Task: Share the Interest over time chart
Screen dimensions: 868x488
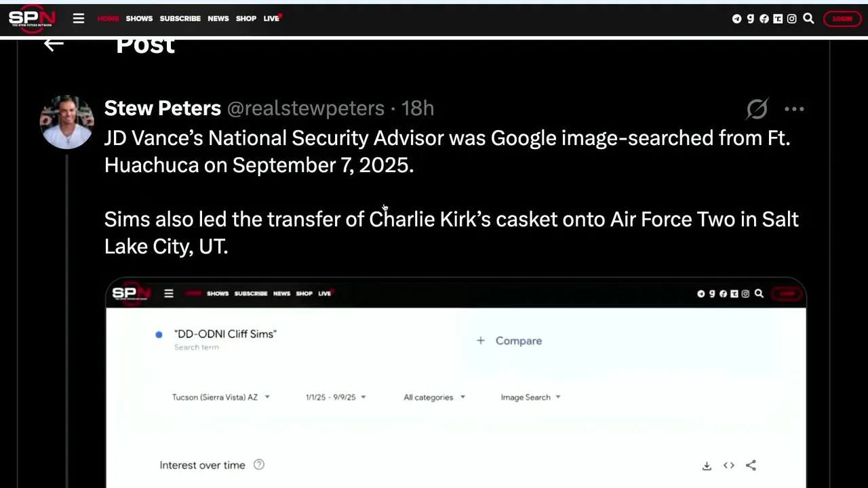Action: (751, 465)
